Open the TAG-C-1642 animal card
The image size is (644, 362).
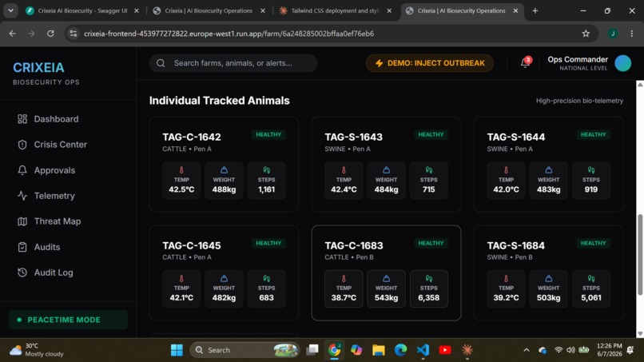coord(224,165)
